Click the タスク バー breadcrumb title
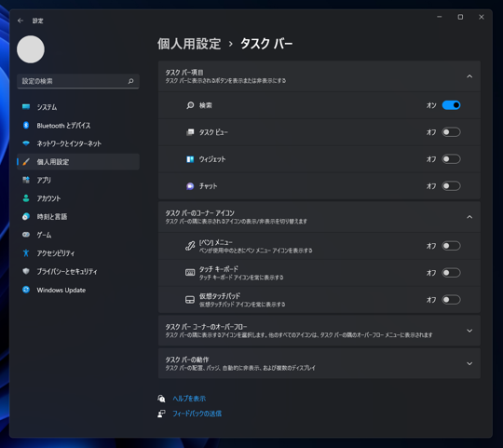This screenshot has height=448, width=503. pyautogui.click(x=266, y=44)
